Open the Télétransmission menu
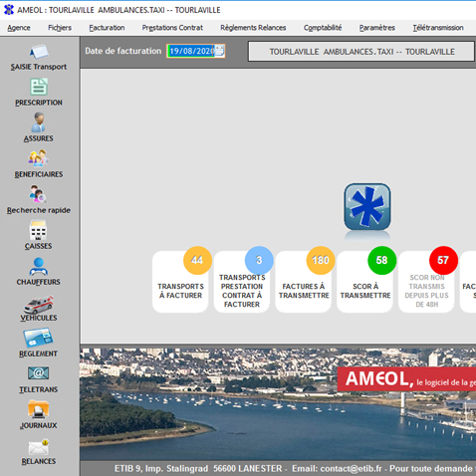This screenshot has height=476, width=476. click(438, 28)
